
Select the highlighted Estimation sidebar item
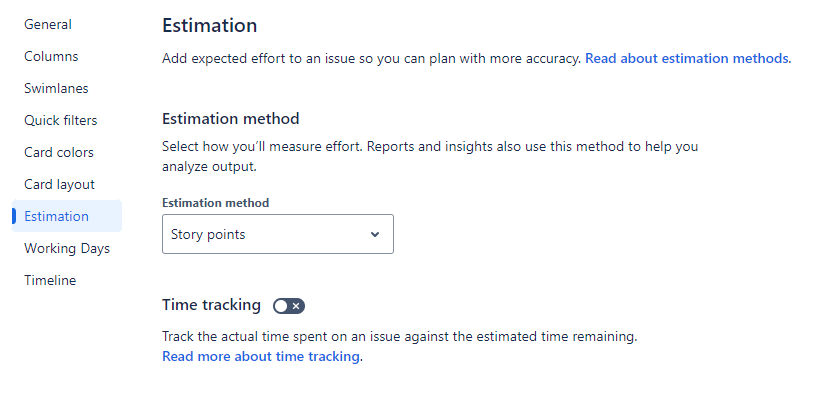point(67,216)
